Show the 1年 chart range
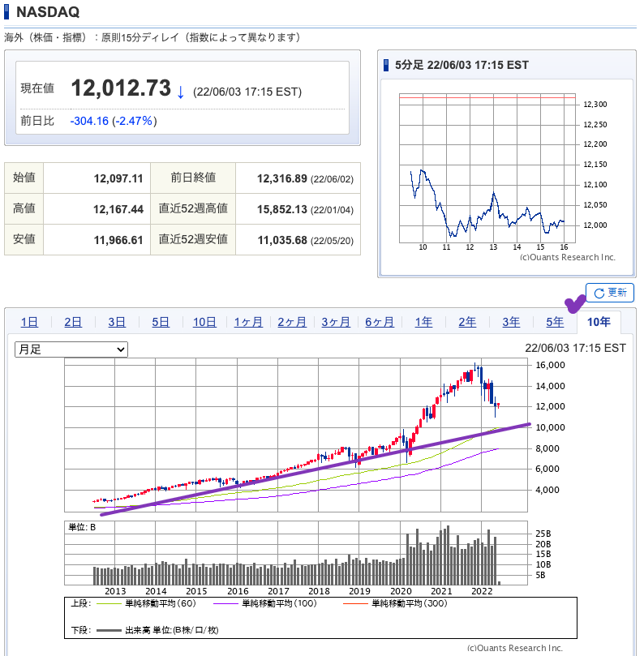 [x=423, y=322]
